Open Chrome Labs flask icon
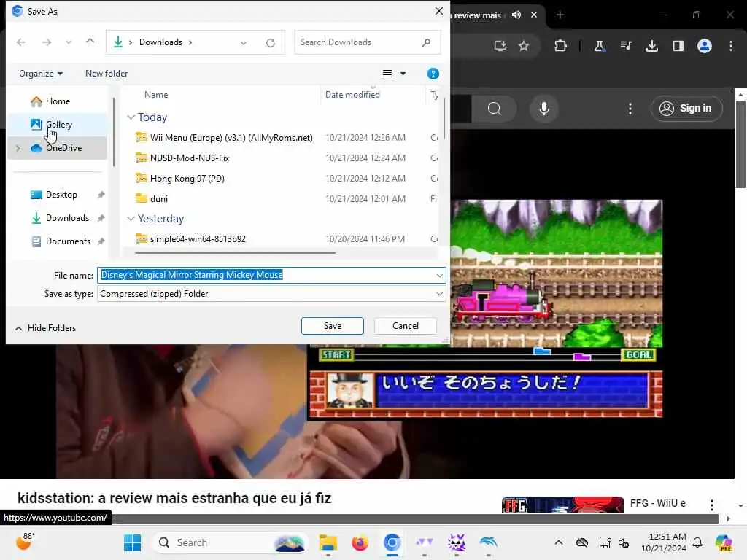Image resolution: width=747 pixels, height=560 pixels. [600, 46]
